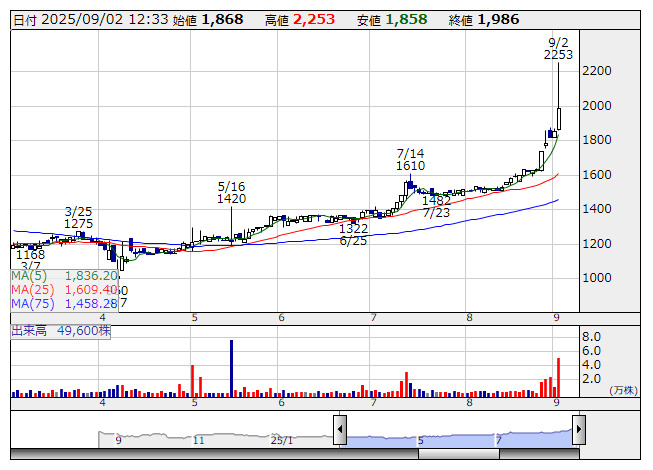Click the 7/23 low label 1482
The image size is (653, 470).
[x=436, y=200]
